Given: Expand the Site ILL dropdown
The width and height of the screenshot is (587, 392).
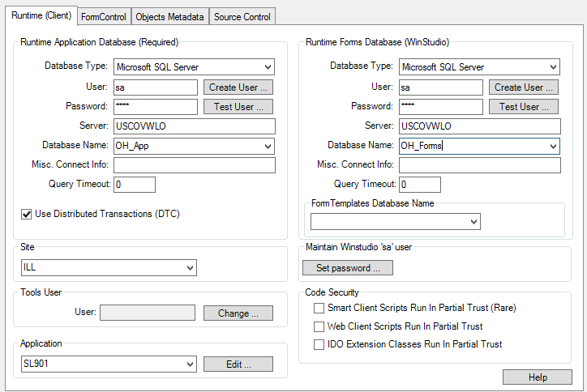Looking at the screenshot, I should (x=190, y=267).
